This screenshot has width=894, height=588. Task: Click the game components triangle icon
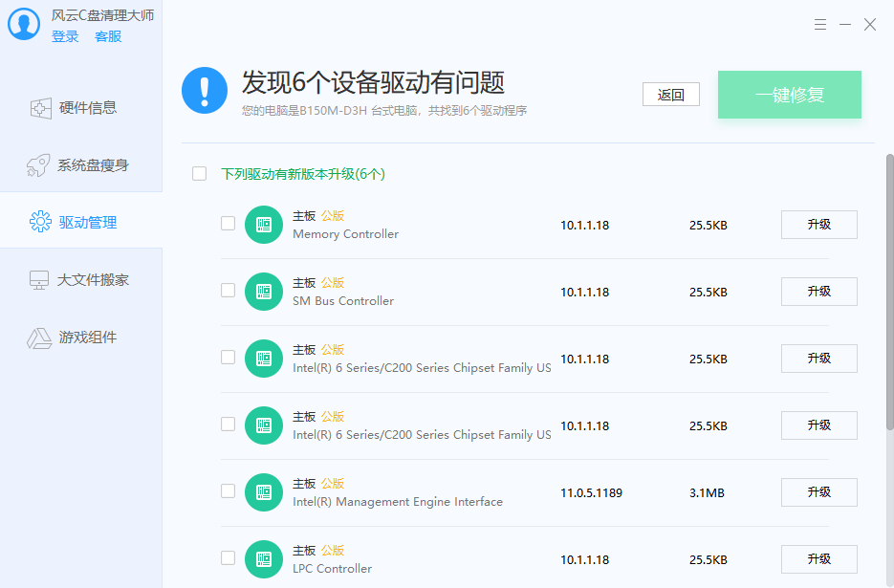click(39, 338)
